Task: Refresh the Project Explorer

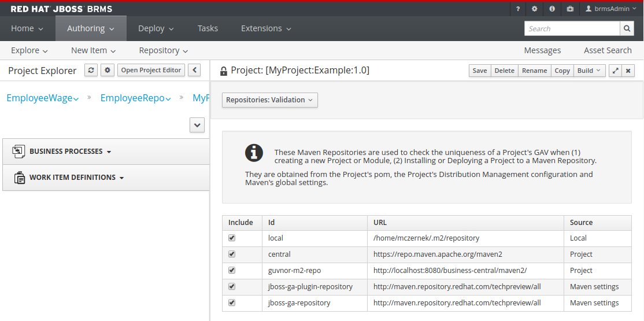Action: (x=91, y=71)
